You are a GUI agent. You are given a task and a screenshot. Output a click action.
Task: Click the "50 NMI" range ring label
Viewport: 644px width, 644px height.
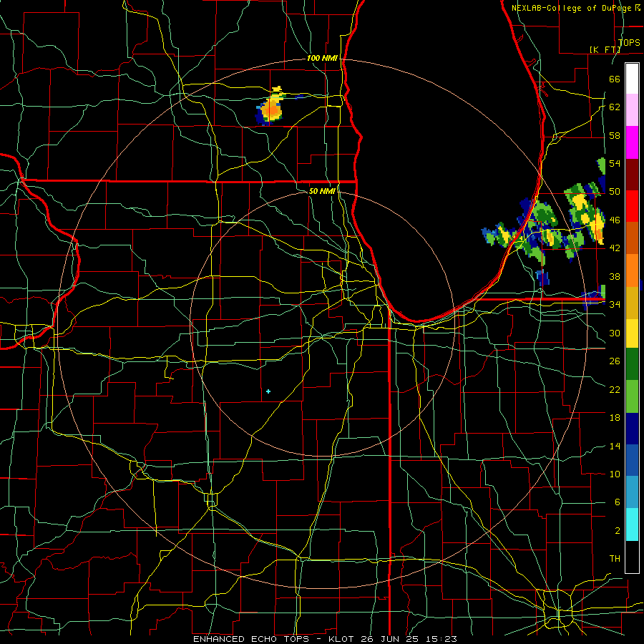pos(322,191)
